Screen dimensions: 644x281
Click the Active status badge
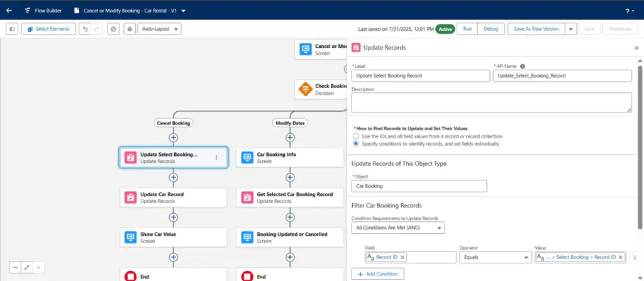click(445, 29)
